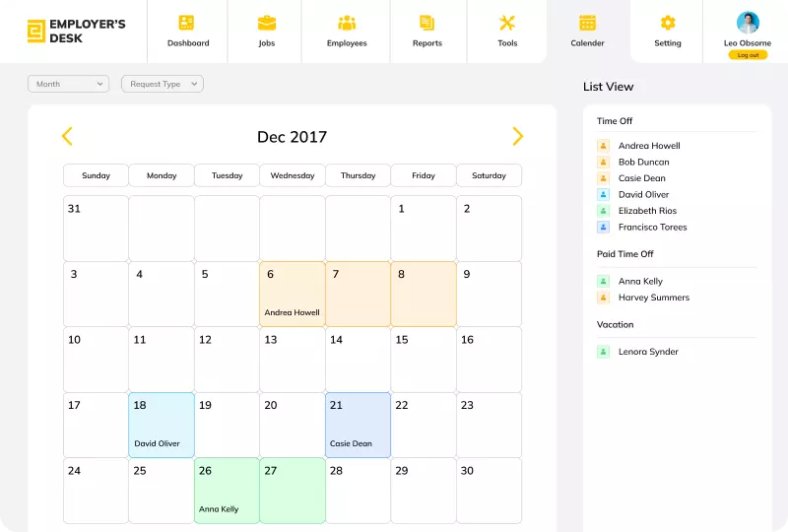788x532 pixels.
Task: Open the Setting gear icon
Action: [x=668, y=23]
